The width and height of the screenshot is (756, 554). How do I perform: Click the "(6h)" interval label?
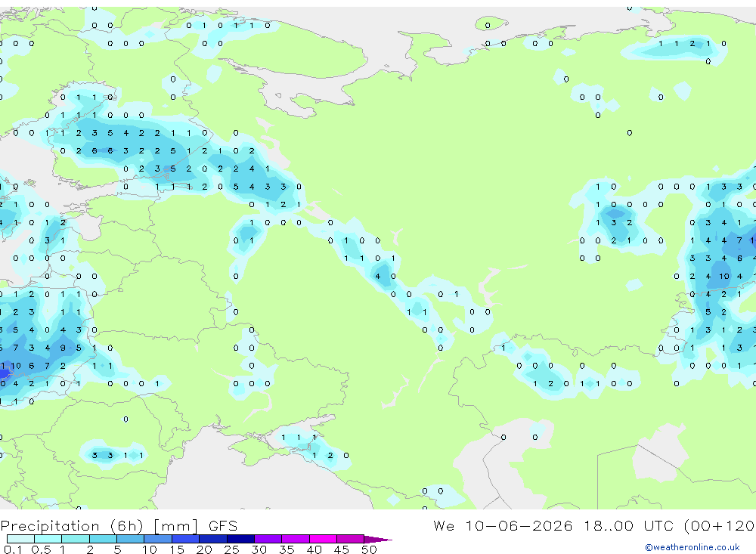pos(127,526)
